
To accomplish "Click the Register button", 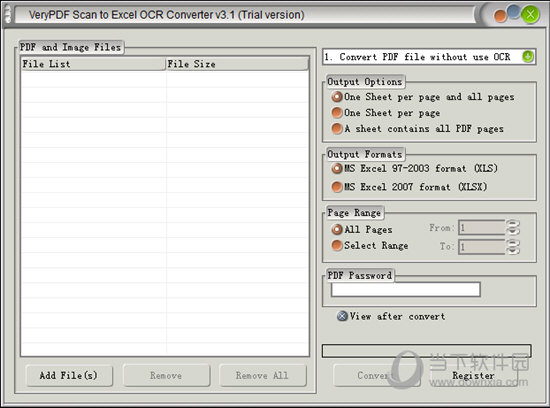I will [474, 375].
